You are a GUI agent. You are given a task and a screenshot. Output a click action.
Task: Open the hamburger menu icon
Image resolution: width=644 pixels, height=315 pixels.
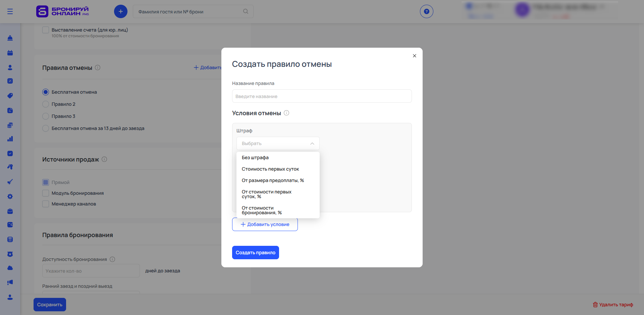pyautogui.click(x=10, y=11)
